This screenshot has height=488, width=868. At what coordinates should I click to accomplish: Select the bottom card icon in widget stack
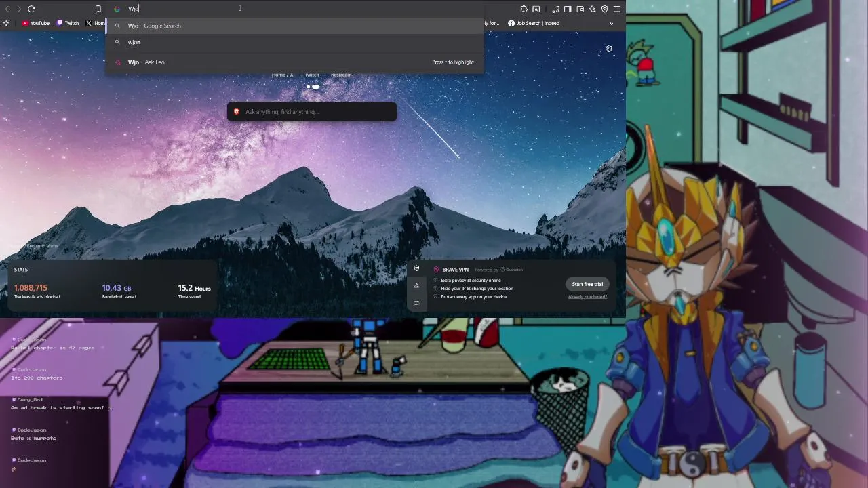[416, 302]
